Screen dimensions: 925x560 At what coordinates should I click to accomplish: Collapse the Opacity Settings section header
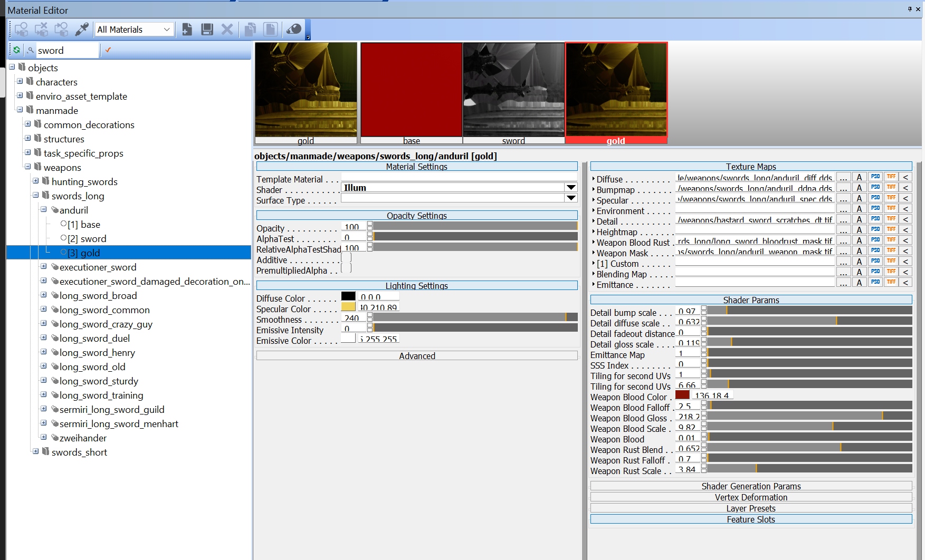click(417, 216)
